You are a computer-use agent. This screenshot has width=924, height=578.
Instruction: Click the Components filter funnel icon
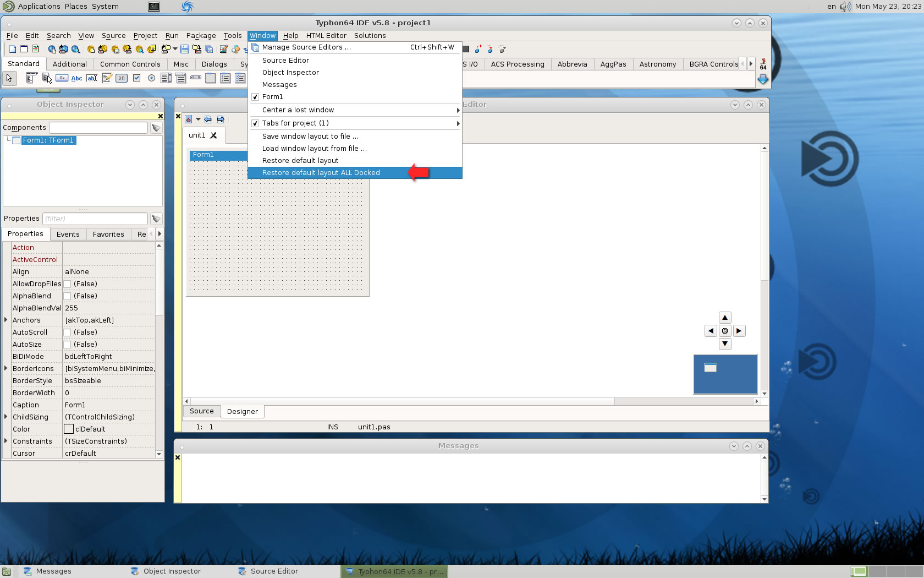coord(156,128)
